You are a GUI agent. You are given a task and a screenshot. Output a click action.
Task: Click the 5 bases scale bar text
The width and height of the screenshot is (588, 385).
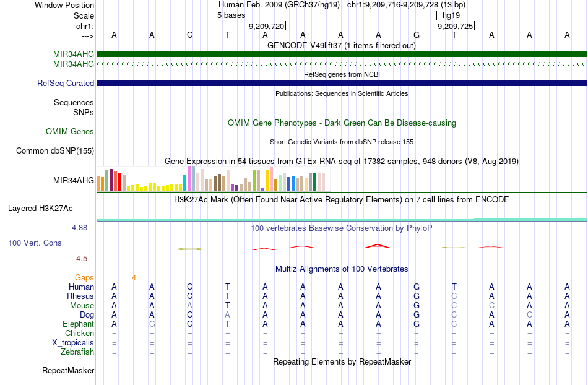pyautogui.click(x=231, y=15)
